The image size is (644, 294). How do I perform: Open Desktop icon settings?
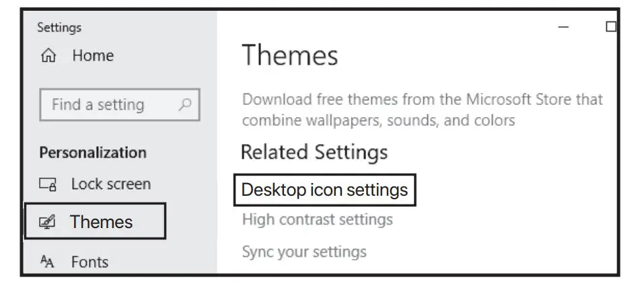tap(324, 190)
